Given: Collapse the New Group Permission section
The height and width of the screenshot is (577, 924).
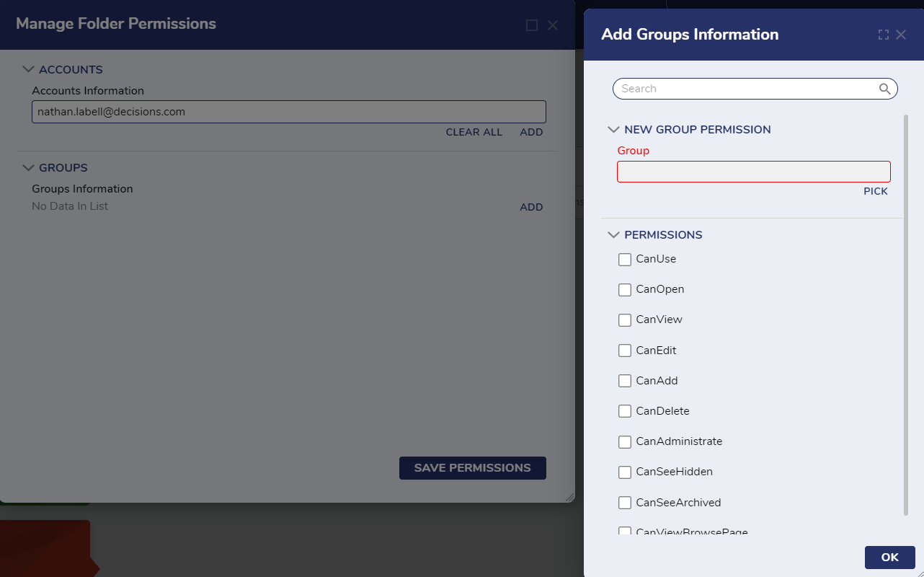Looking at the screenshot, I should coord(614,130).
